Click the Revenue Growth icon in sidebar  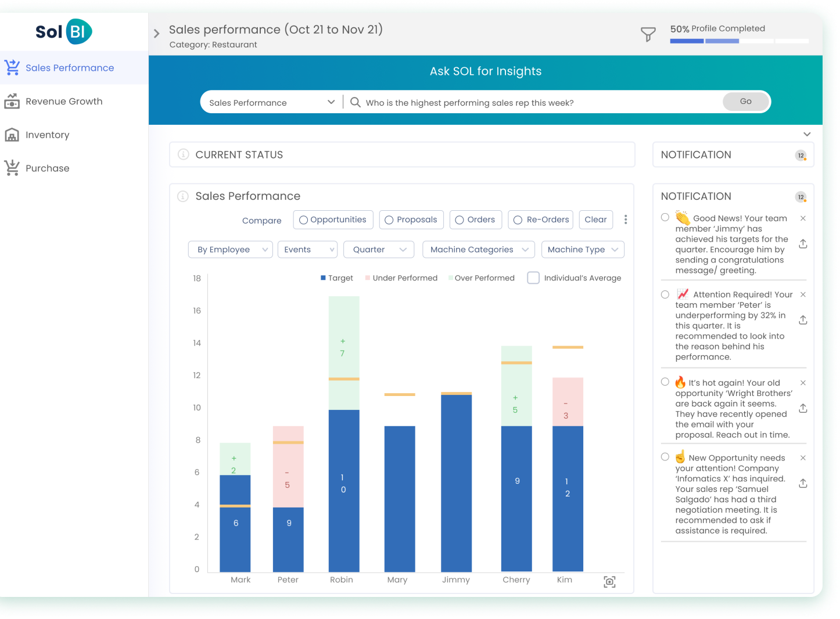12,102
